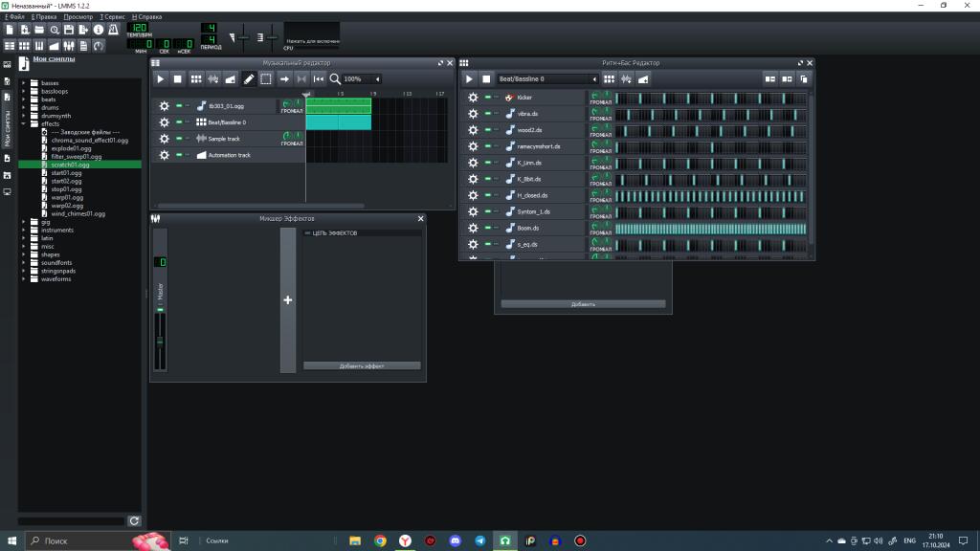Show the Piano Roll using the keyboard icon

click(39, 46)
